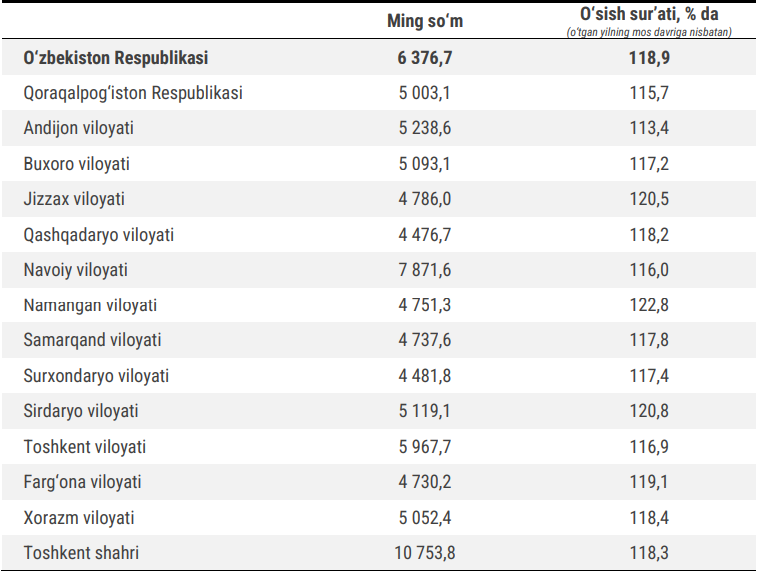Select the Jizzax viloyati row label

click(74, 199)
